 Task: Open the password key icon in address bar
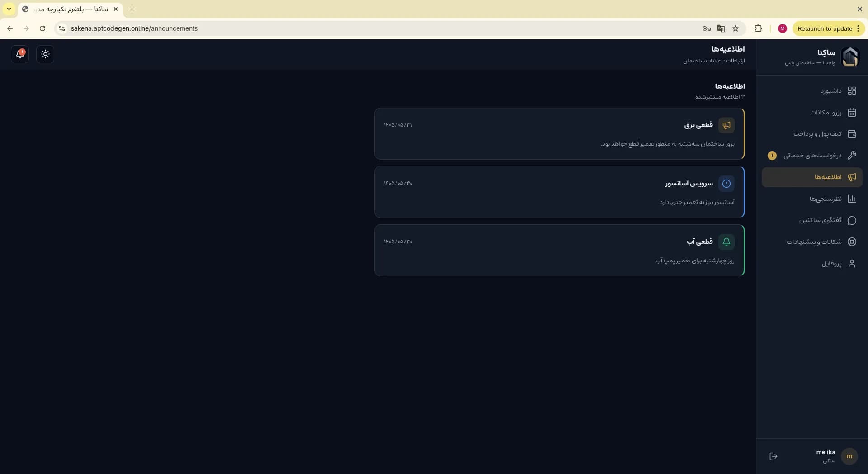coord(706,28)
